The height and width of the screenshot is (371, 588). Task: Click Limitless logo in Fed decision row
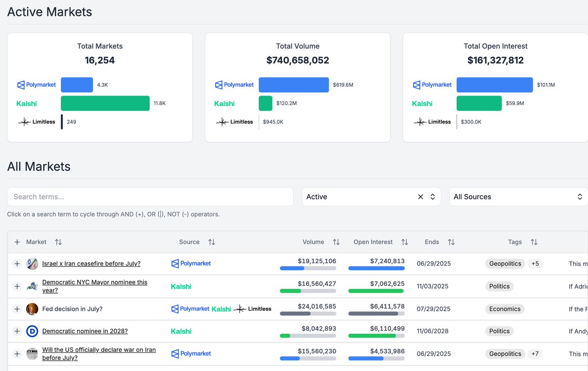(x=252, y=309)
